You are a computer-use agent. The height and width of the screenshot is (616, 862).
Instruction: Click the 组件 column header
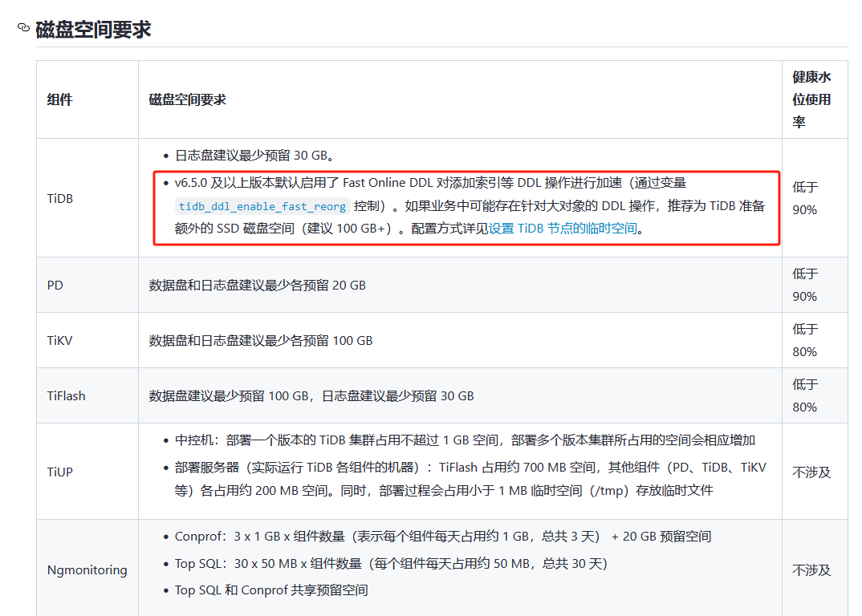tap(60, 100)
